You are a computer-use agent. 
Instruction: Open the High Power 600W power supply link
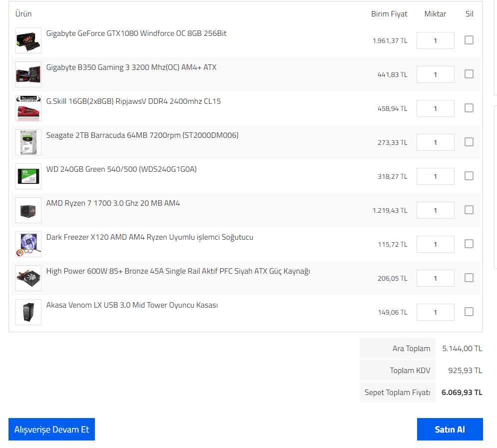178,271
